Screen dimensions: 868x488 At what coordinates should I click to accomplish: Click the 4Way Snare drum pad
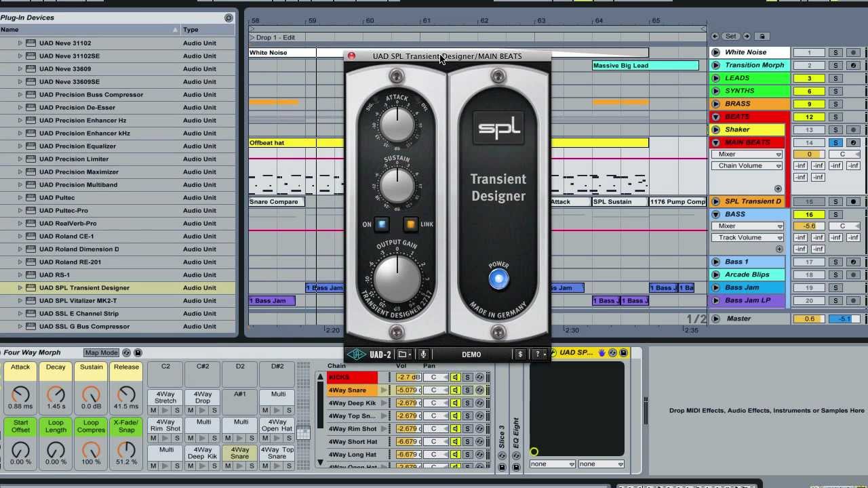tap(240, 457)
